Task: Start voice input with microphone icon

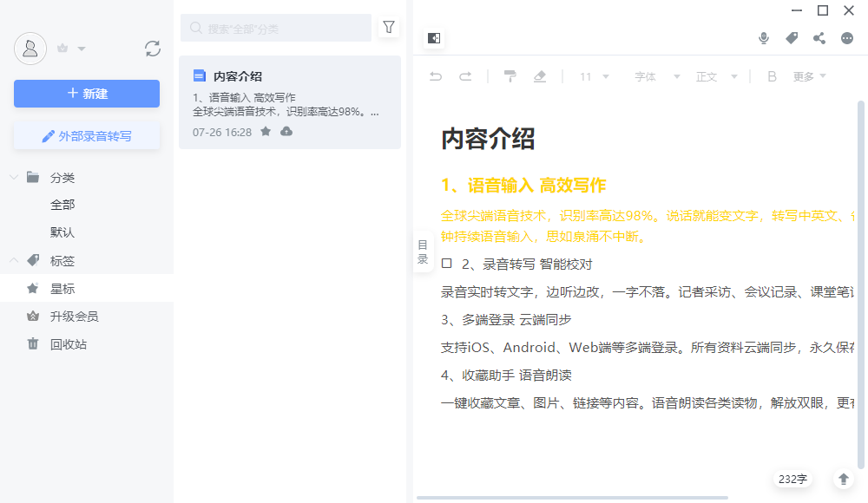Action: (763, 38)
